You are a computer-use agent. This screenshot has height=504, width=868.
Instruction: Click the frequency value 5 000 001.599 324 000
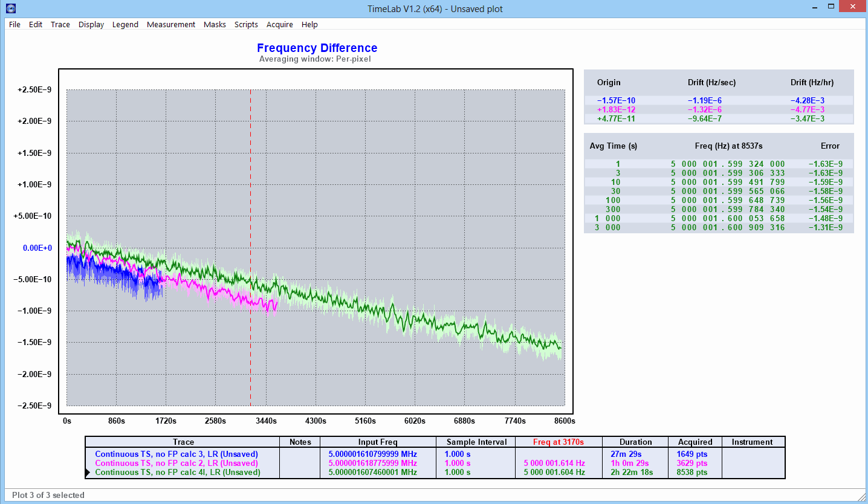tap(728, 164)
